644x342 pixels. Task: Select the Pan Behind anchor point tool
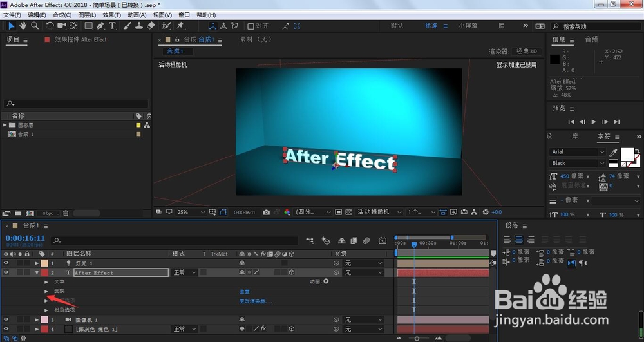(x=73, y=26)
